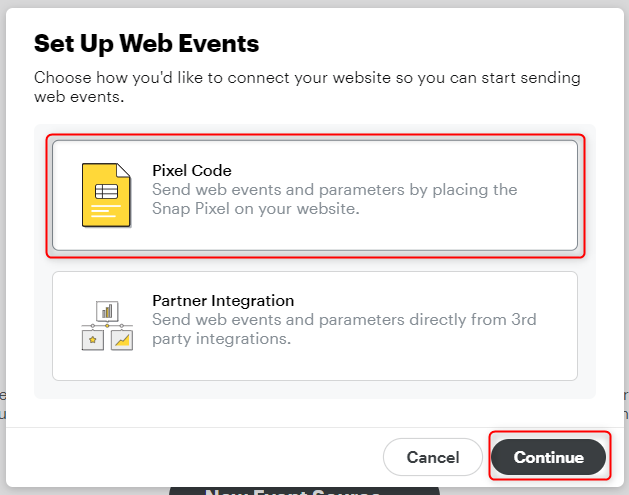Click the connect your website subtitle text

coord(307,87)
